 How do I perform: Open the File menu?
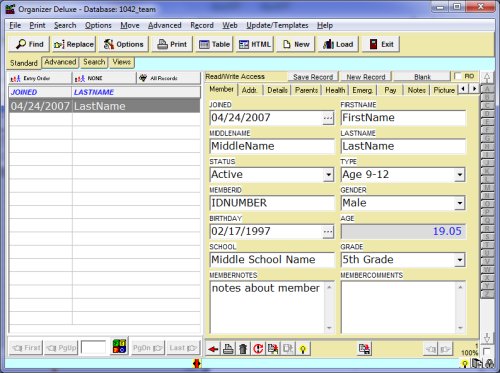pyautogui.click(x=15, y=25)
